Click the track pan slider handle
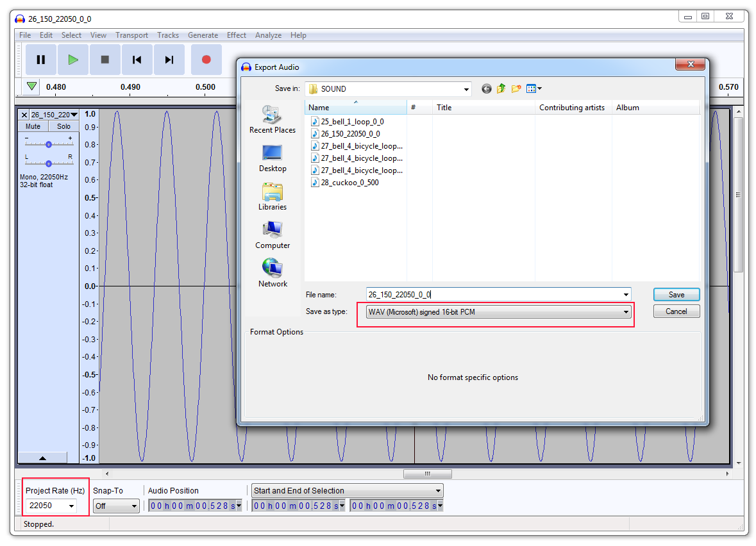756x546 pixels. point(49,164)
